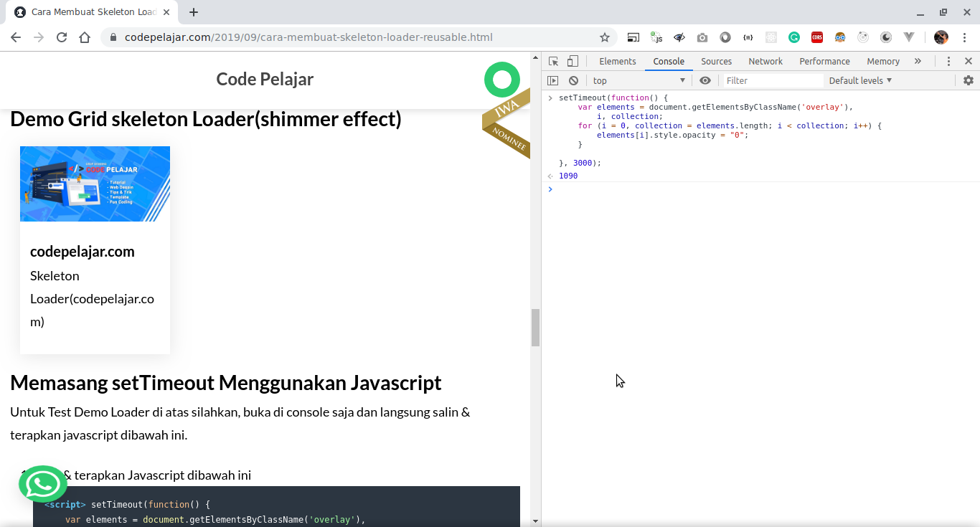The height and width of the screenshot is (527, 980).
Task: View site security lock info
Action: coord(113,37)
